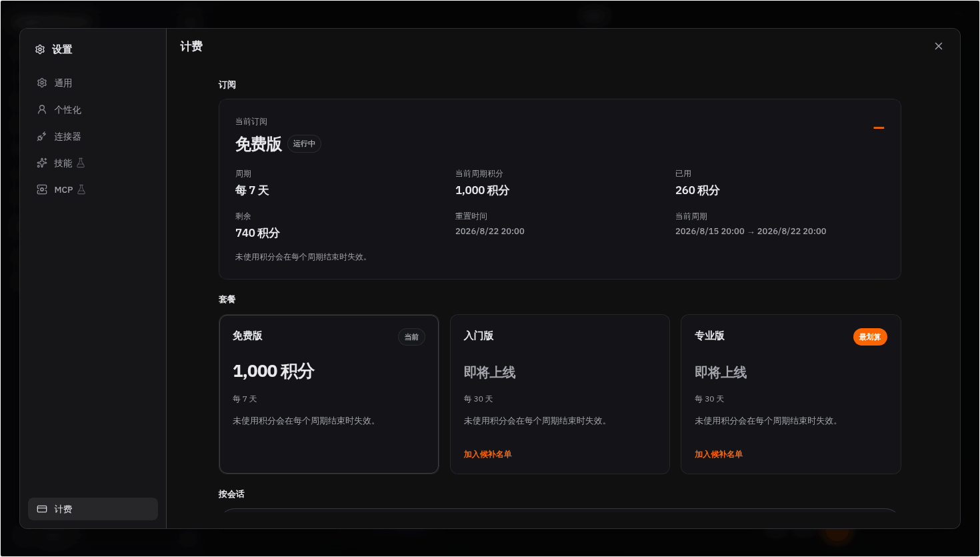Click the 最划算 badge on 专业版
The width and height of the screenshot is (980, 557).
pos(870,337)
